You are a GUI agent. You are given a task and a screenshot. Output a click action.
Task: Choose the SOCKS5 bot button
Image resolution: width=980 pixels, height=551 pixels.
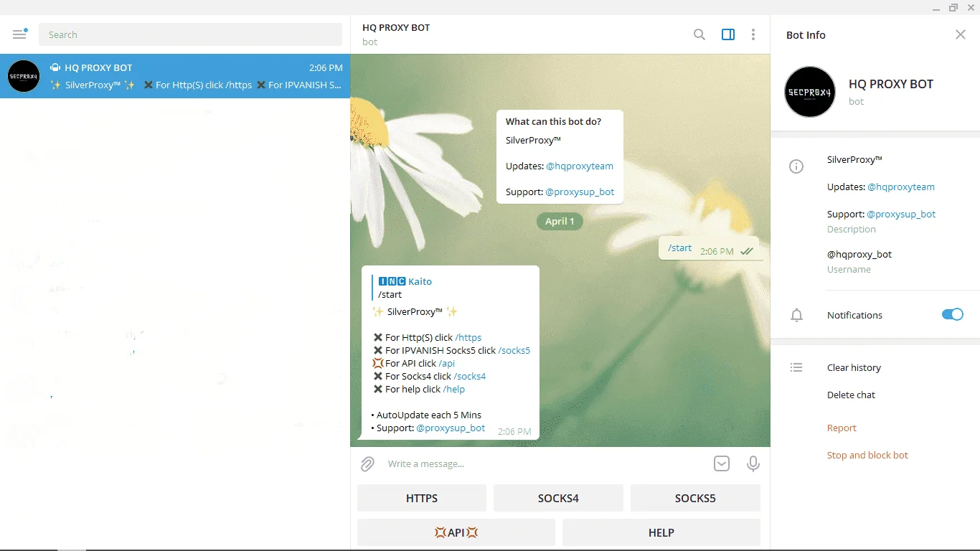(695, 498)
